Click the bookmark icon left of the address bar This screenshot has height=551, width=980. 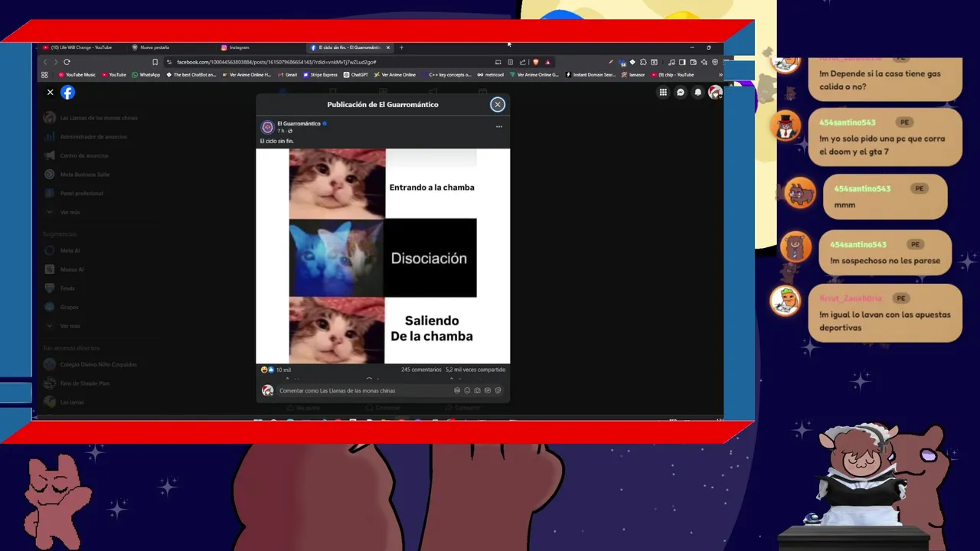click(x=155, y=62)
